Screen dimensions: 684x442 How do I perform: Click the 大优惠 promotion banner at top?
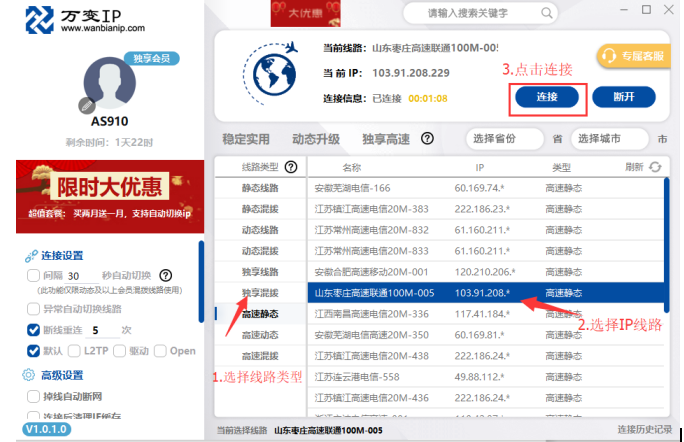point(305,14)
